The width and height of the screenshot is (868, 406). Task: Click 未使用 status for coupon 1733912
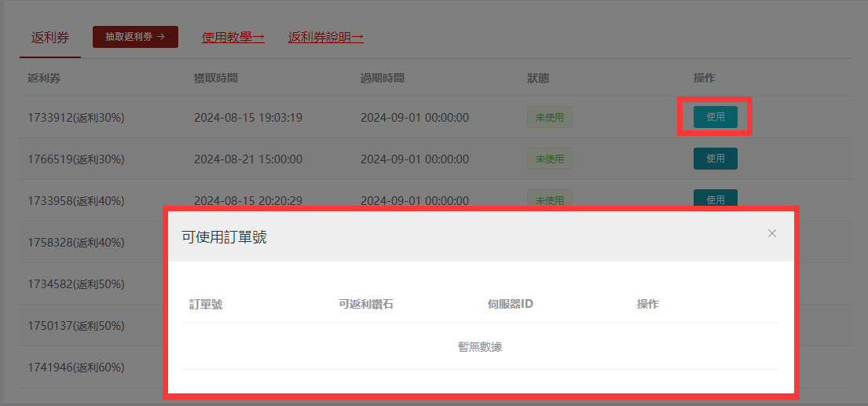tap(550, 117)
